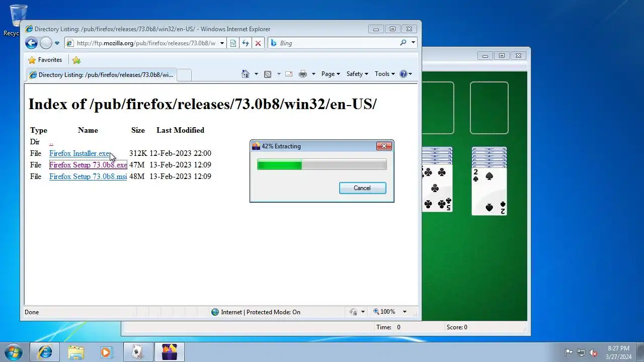Click the Home page icon
The image size is (644, 362).
246,74
